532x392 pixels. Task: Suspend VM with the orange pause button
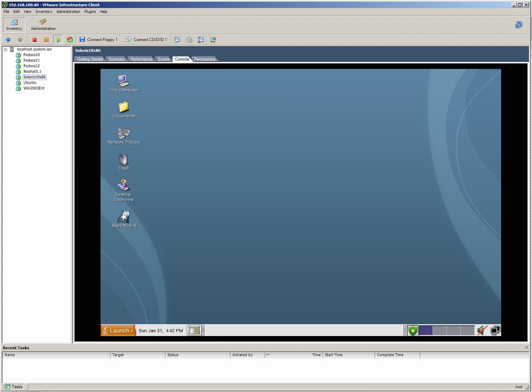click(x=46, y=40)
